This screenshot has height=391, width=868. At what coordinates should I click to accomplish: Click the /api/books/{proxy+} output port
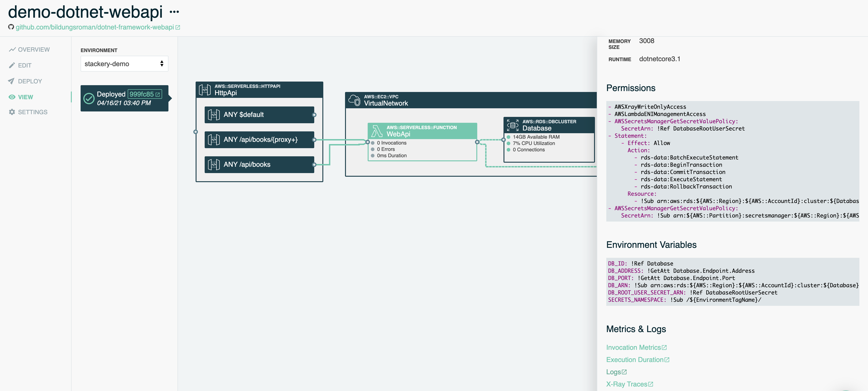[314, 140]
